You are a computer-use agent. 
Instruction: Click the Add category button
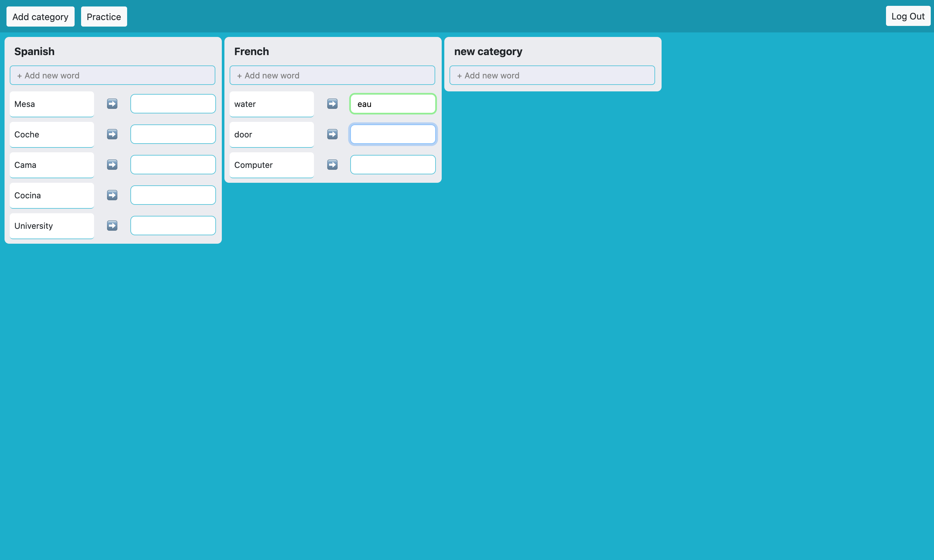pyautogui.click(x=41, y=17)
